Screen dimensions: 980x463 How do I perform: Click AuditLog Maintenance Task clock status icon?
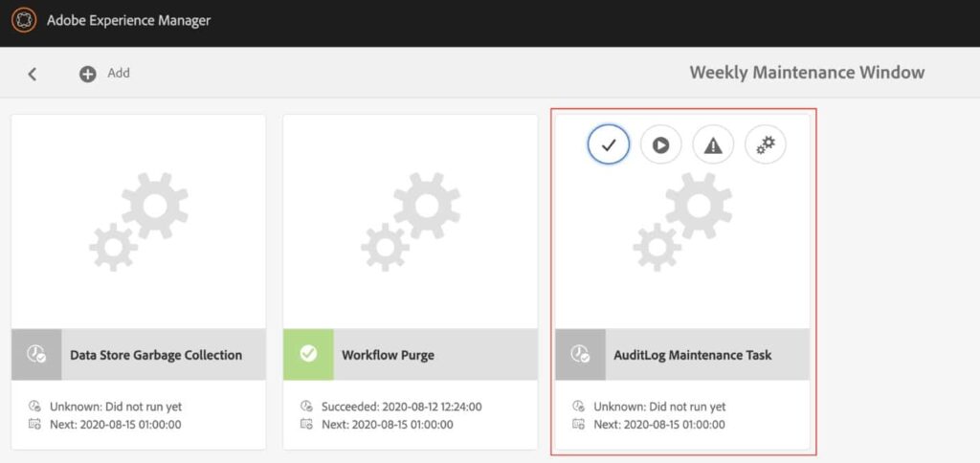click(580, 354)
